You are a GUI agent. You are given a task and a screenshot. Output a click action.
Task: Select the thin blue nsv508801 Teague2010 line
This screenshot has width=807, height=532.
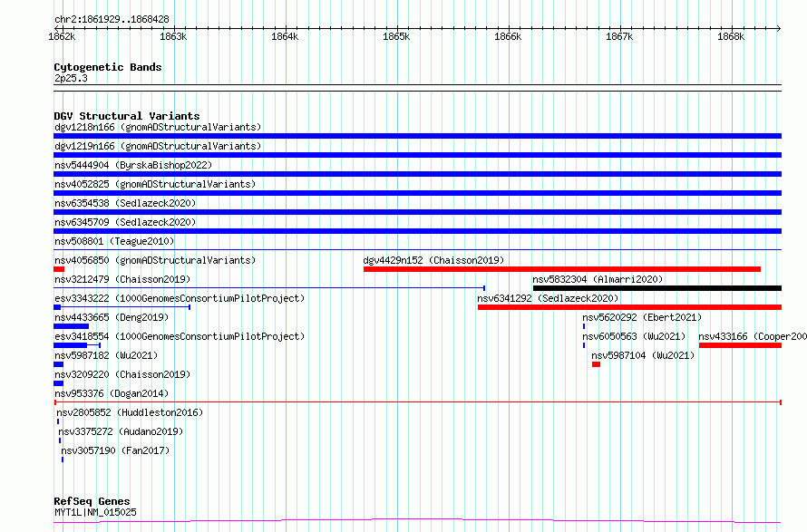pyautogui.click(x=417, y=250)
